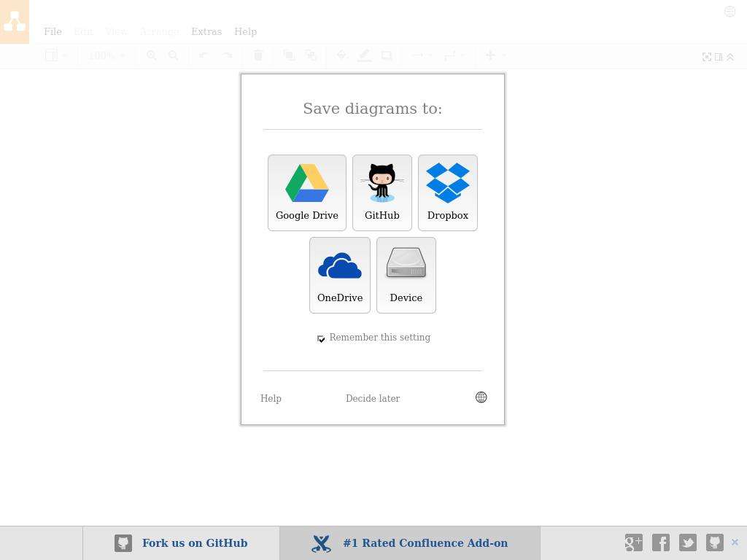Viewport: 747px width, 560px height.
Task: Click the Confluence icon in footer
Action: 322,543
